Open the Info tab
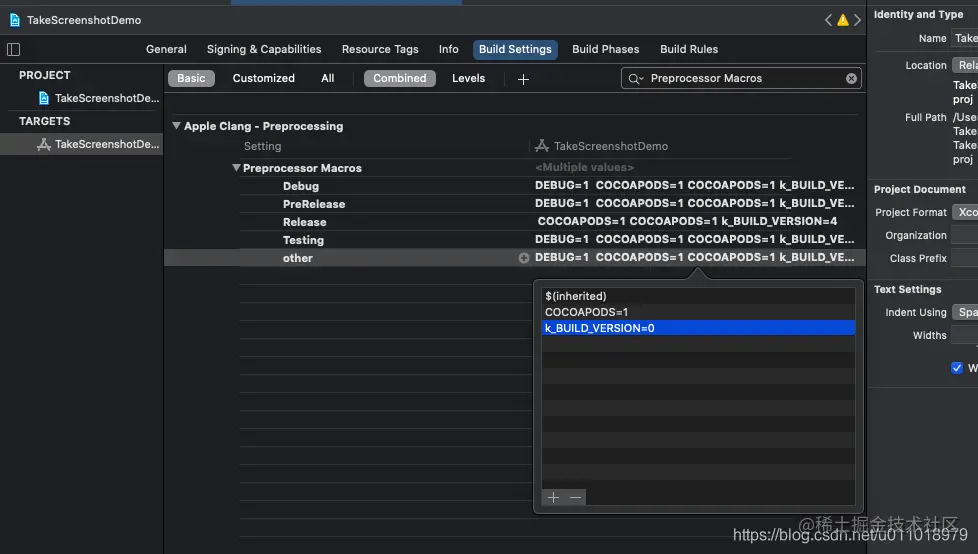978x554 pixels. [448, 49]
